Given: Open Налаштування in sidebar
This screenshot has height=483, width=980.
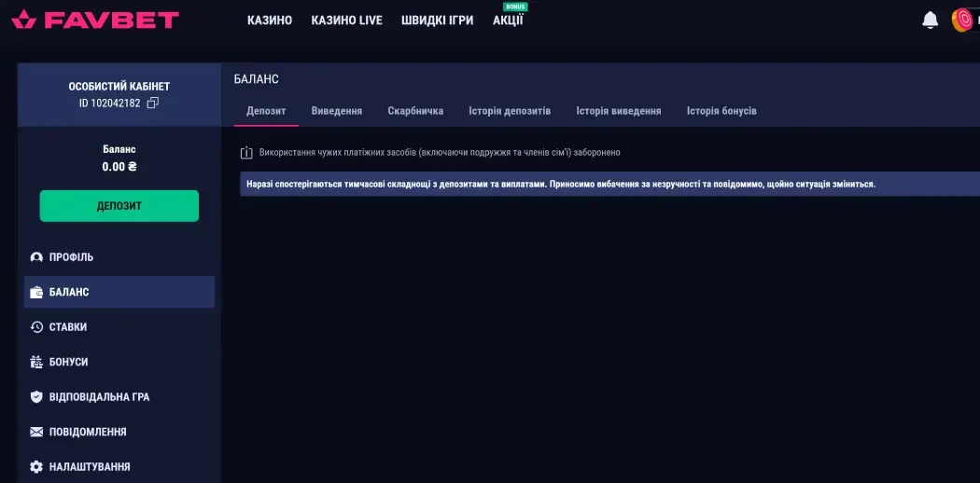Looking at the screenshot, I should [119, 467].
